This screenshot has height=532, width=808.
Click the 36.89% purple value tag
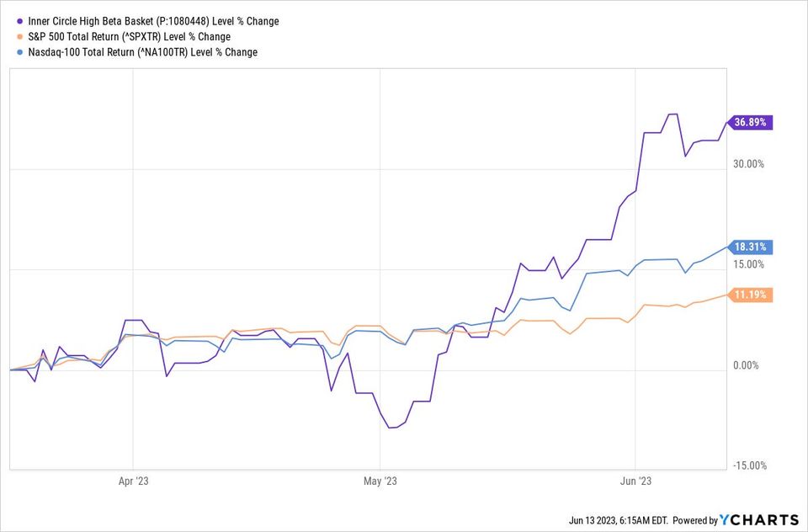pyautogui.click(x=750, y=123)
